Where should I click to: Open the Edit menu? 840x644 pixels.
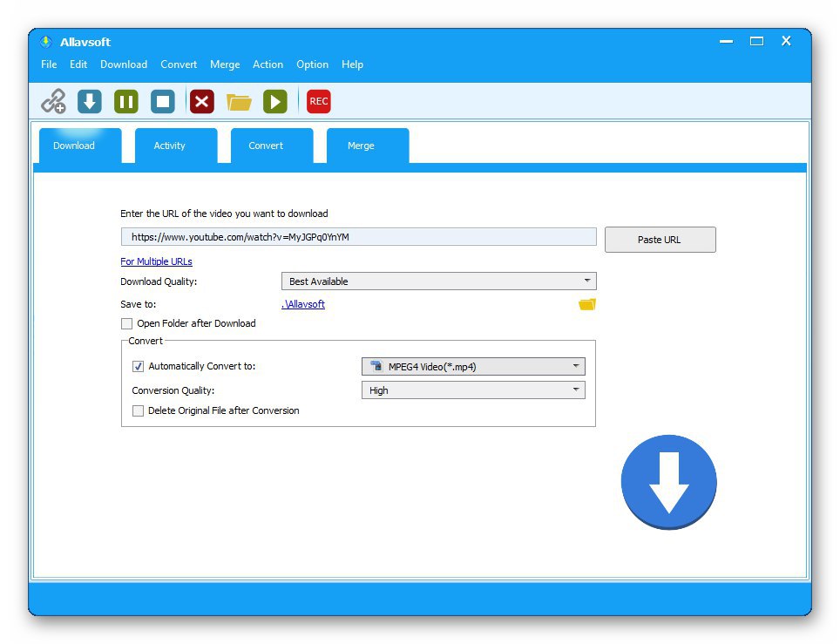[78, 64]
